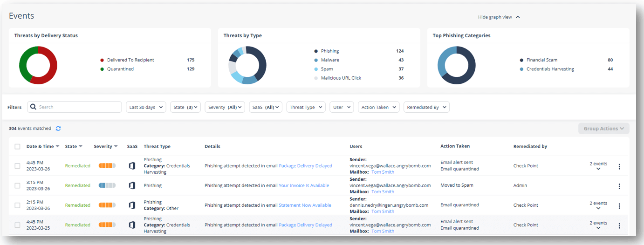Open the three-dot menu for the Admin-remediated event

(x=619, y=186)
